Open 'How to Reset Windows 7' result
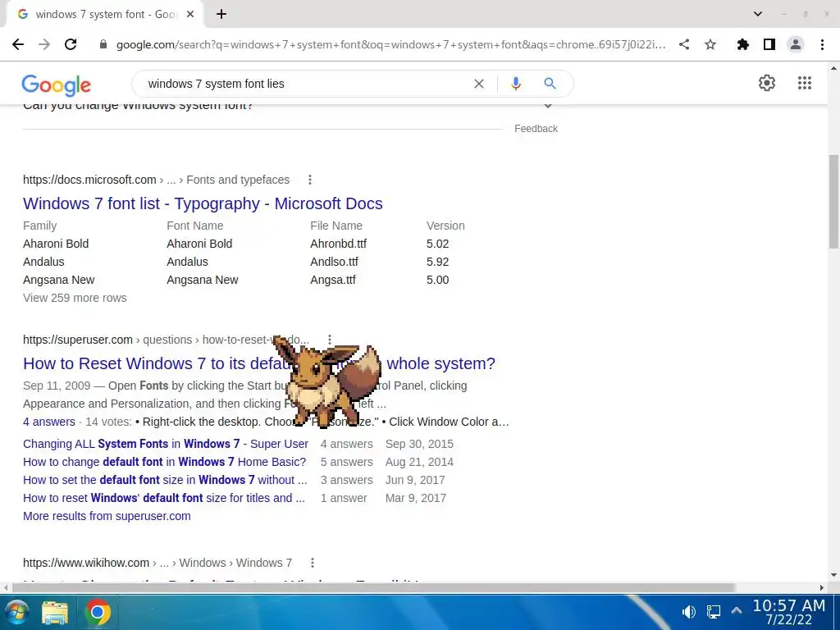The image size is (840, 630). pos(259,363)
